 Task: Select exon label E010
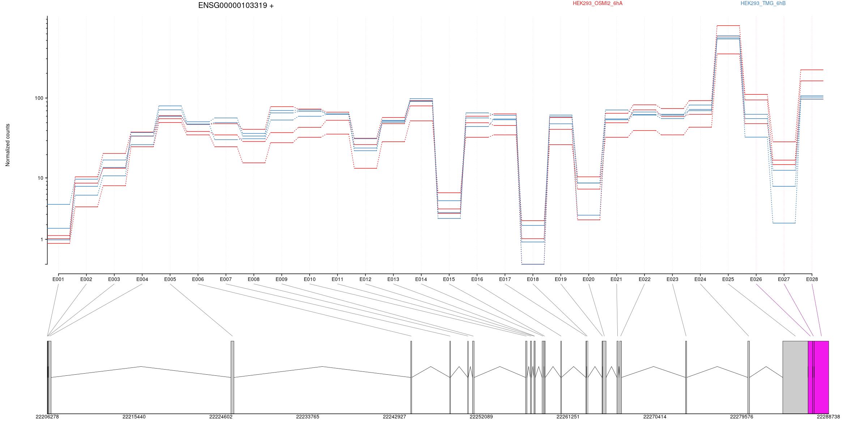click(310, 279)
